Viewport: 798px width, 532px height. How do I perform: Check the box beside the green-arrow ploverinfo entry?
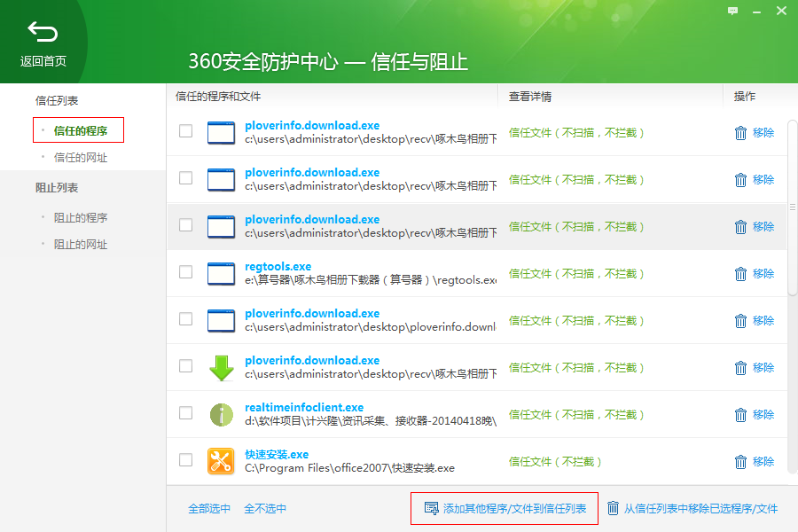(186, 366)
